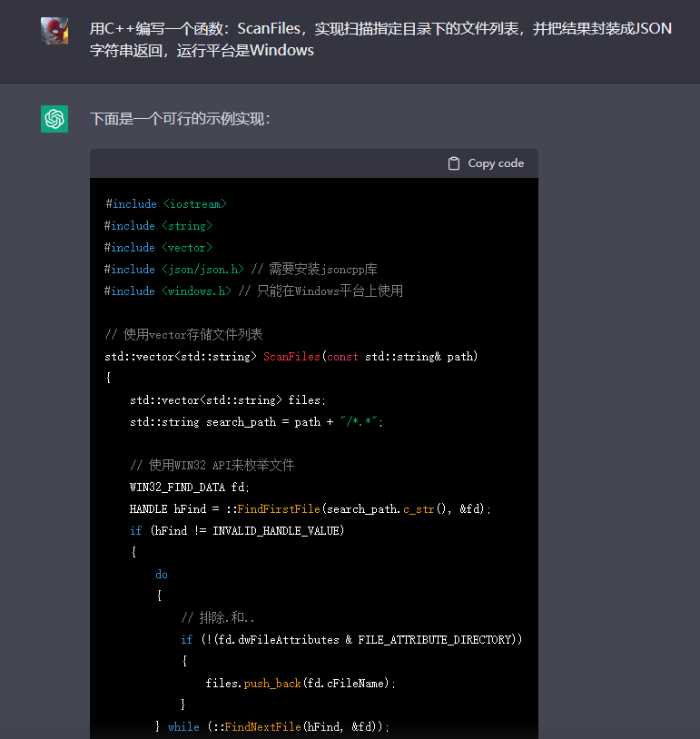Viewport: 700px width, 739px height.
Task: Click the FindNextFile call in while loop
Action: pos(263,727)
